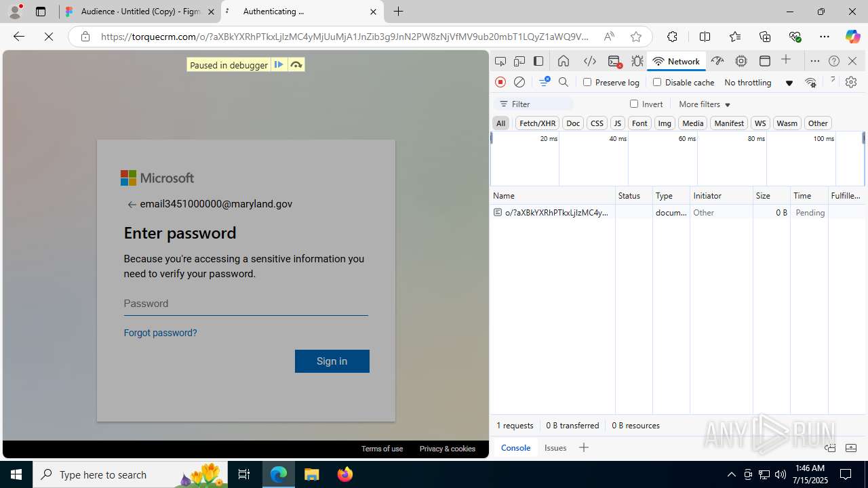Filter requests by Fetch/XHR
This screenshot has width=868, height=488.
537,123
